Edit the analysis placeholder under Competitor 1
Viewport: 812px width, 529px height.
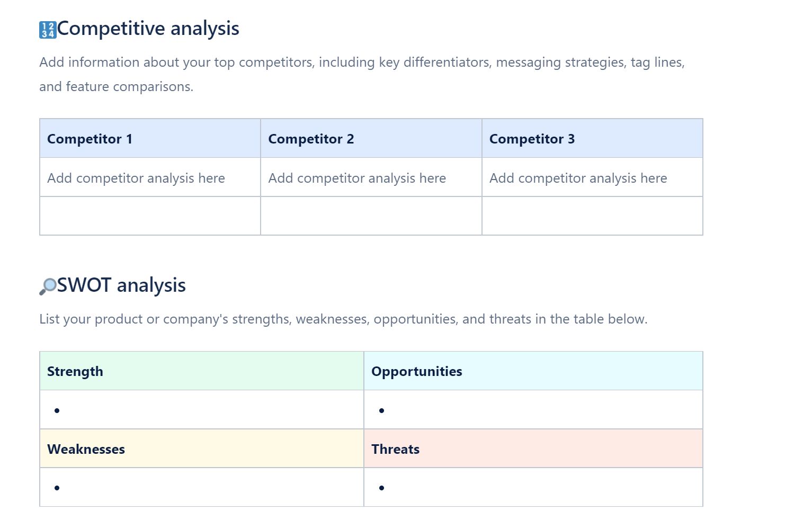point(136,178)
